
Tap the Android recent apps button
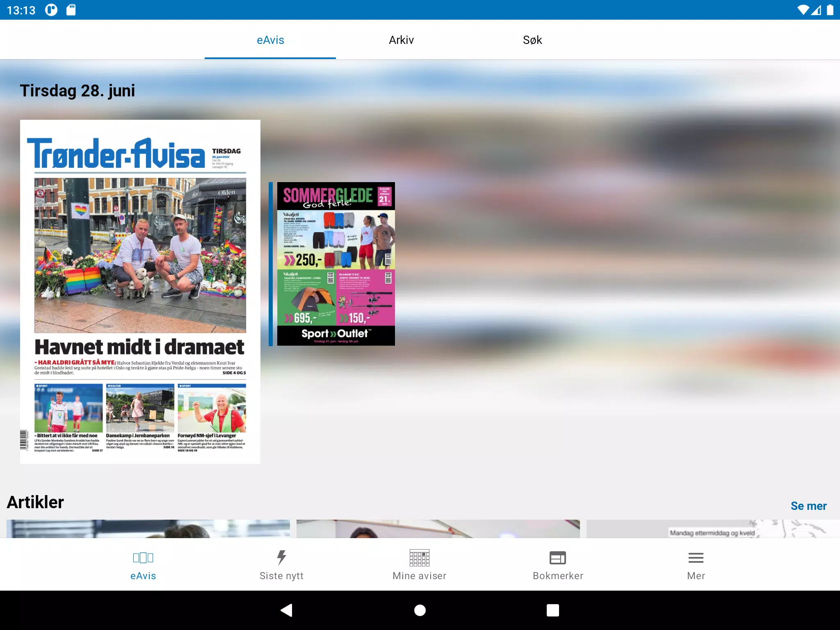[552, 610]
